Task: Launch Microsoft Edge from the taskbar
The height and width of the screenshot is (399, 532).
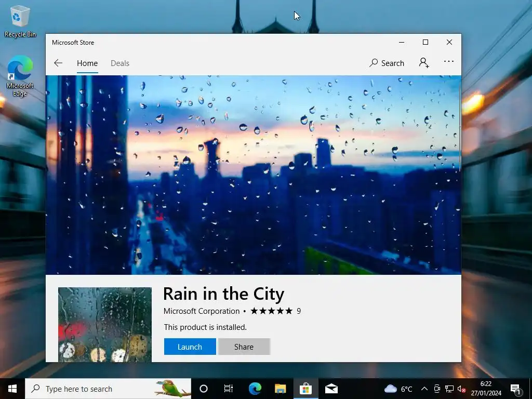Action: click(255, 389)
